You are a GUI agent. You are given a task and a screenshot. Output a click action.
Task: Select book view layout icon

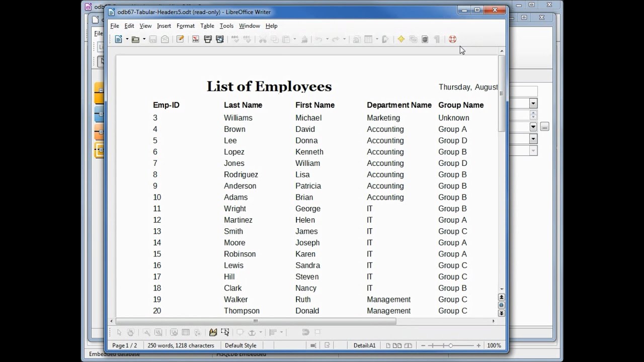pyautogui.click(x=408, y=345)
